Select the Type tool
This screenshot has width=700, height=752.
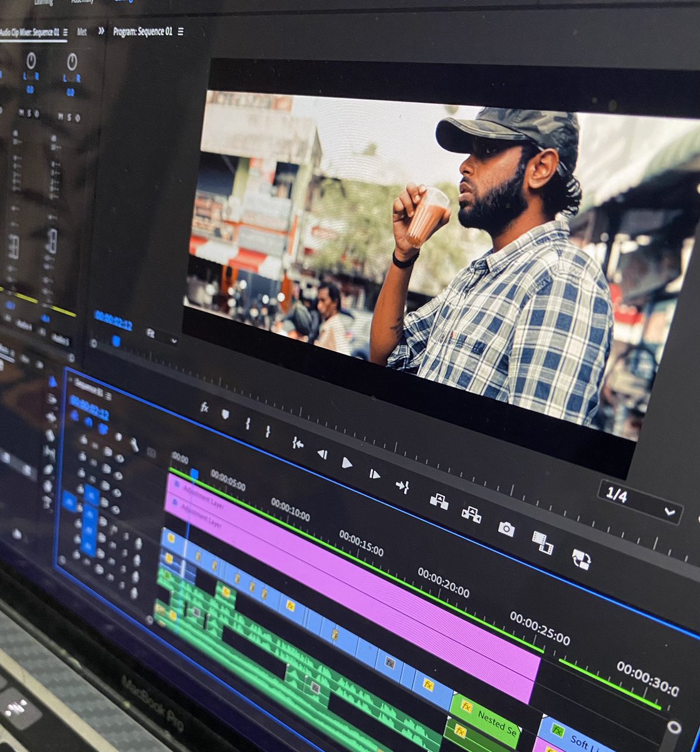point(46,502)
